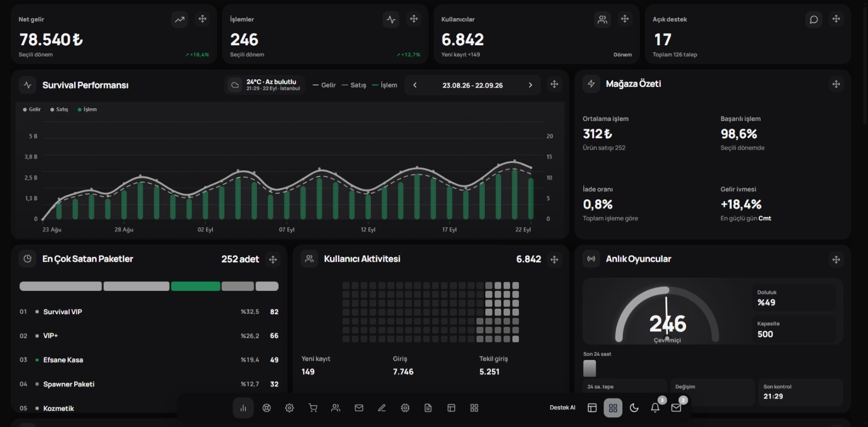The image size is (868, 427).
Task: Click the pulse icon on İşlemler card
Action: (391, 19)
